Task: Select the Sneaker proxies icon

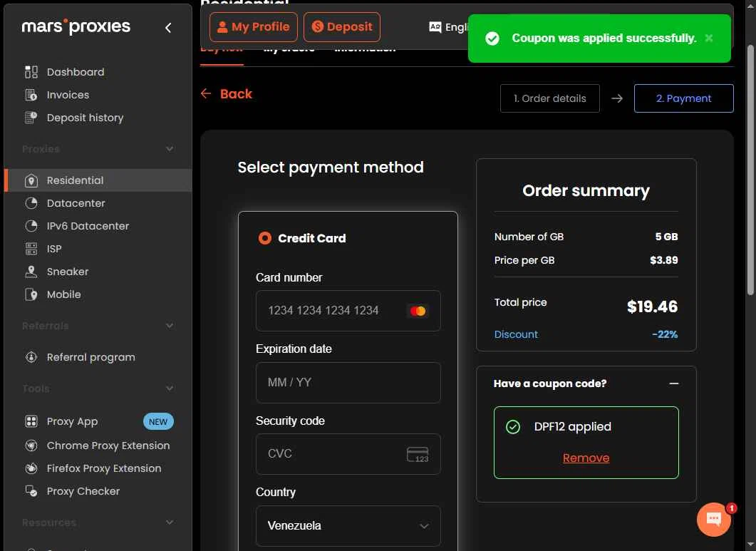Action: click(31, 272)
